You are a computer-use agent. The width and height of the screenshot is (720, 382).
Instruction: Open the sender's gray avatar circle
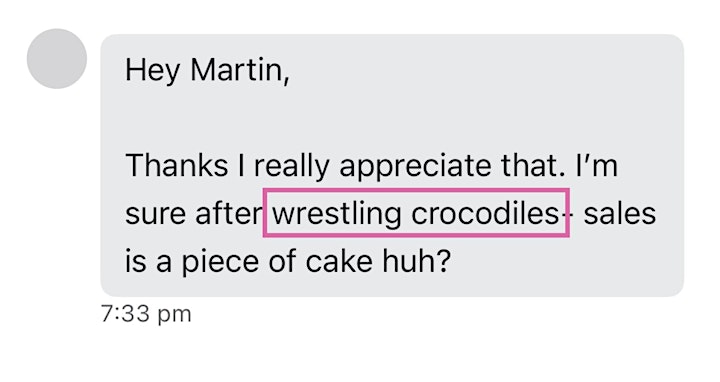pyautogui.click(x=57, y=59)
